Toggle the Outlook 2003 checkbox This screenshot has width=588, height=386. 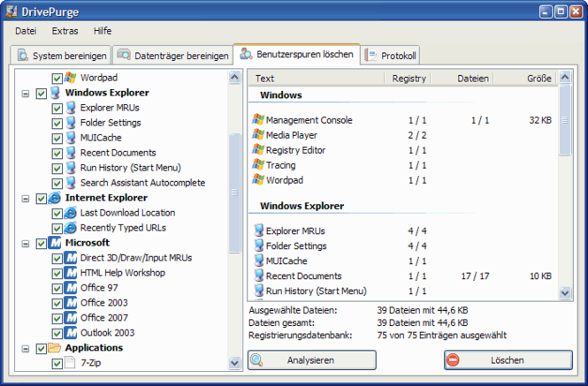pyautogui.click(x=57, y=333)
